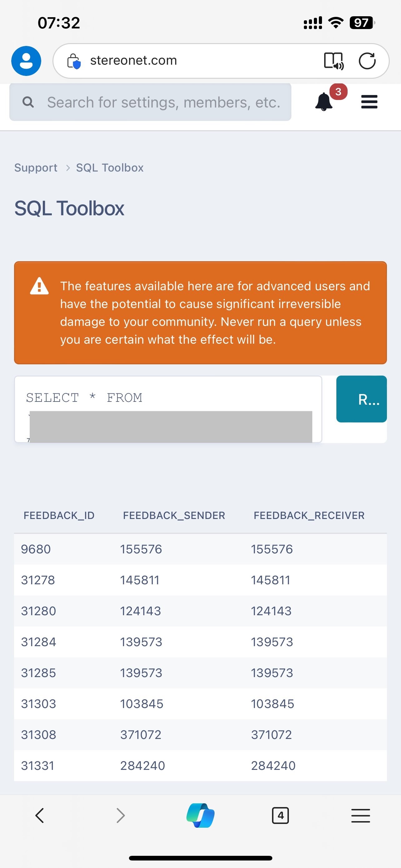Go forward with the forward arrow

(120, 816)
